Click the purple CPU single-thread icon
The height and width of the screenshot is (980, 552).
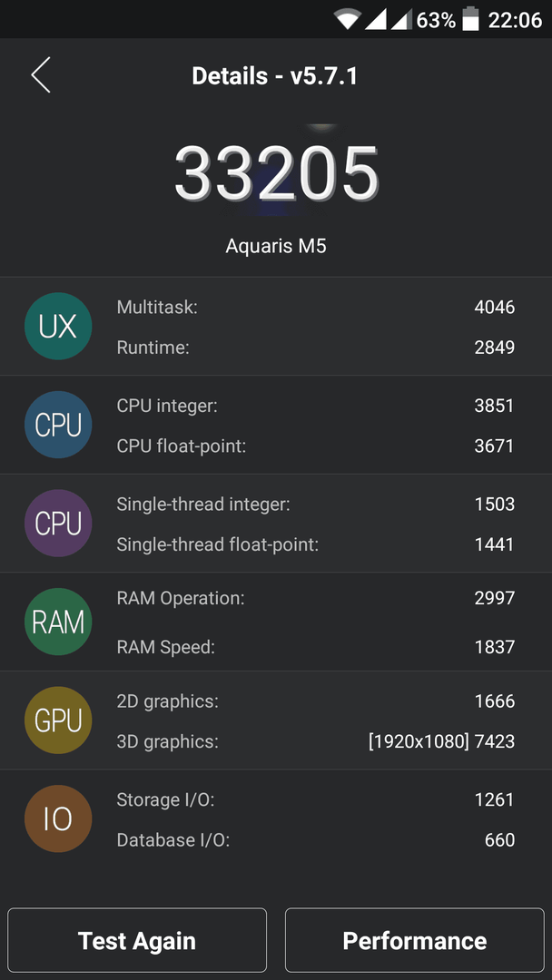point(58,524)
